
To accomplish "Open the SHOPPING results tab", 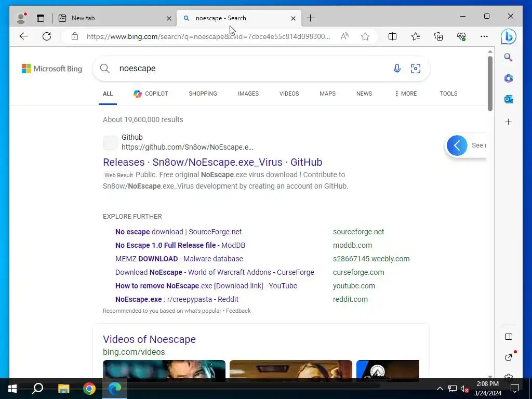I will coord(203,94).
